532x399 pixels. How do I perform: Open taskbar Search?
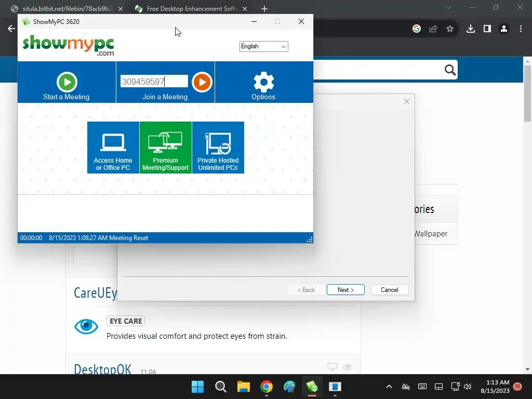220,387
